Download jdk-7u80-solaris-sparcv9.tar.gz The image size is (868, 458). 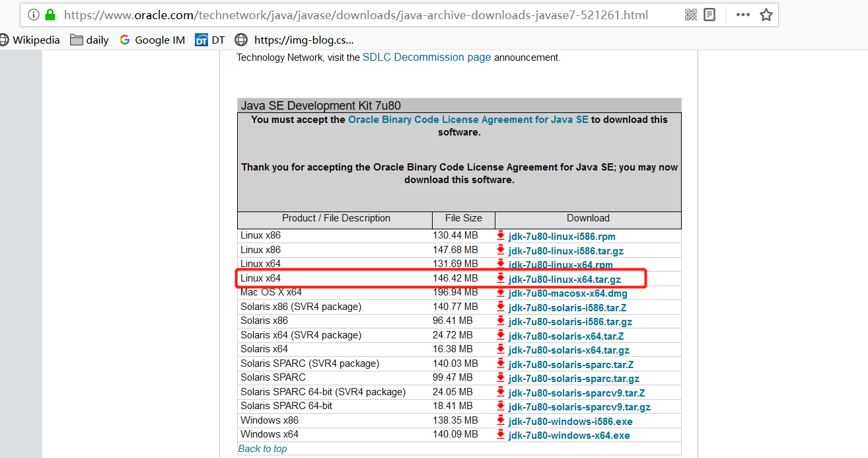tap(580, 407)
